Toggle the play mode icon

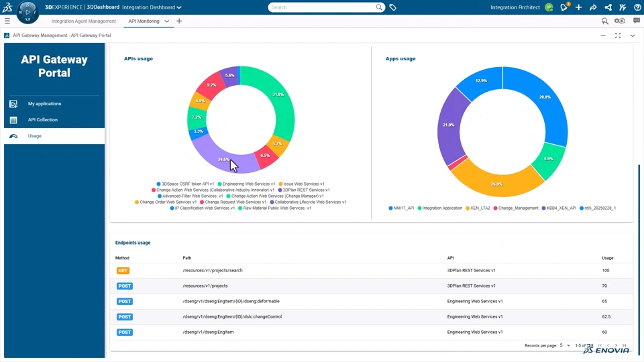click(619, 21)
